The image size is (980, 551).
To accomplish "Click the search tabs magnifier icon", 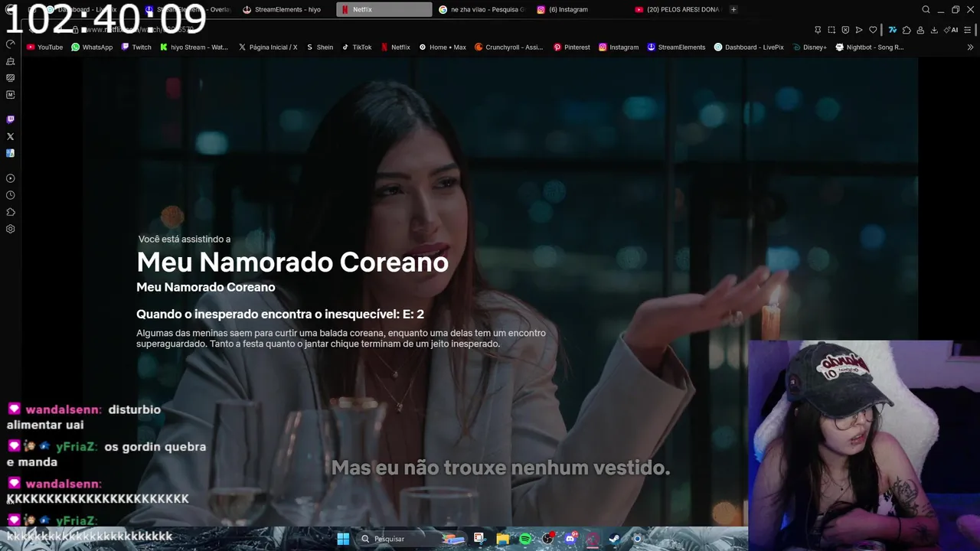I will [x=926, y=9].
